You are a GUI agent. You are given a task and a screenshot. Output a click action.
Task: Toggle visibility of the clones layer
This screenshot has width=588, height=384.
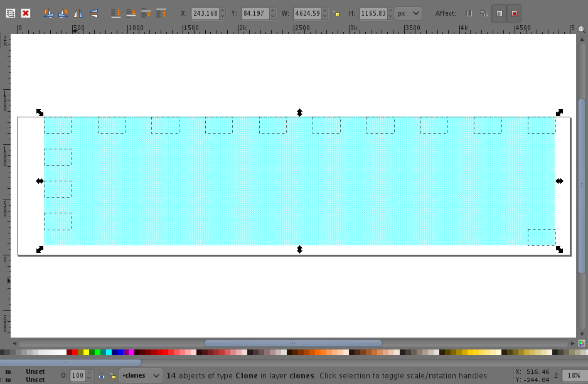(102, 375)
